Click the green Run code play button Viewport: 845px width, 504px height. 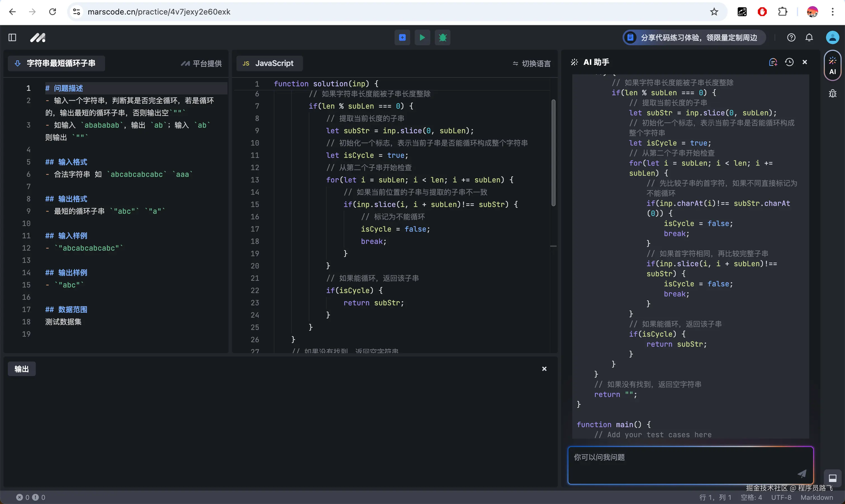pos(422,37)
